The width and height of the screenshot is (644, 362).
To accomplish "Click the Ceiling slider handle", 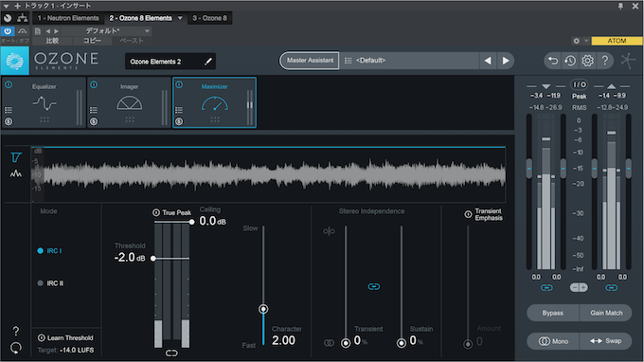I will [192, 222].
